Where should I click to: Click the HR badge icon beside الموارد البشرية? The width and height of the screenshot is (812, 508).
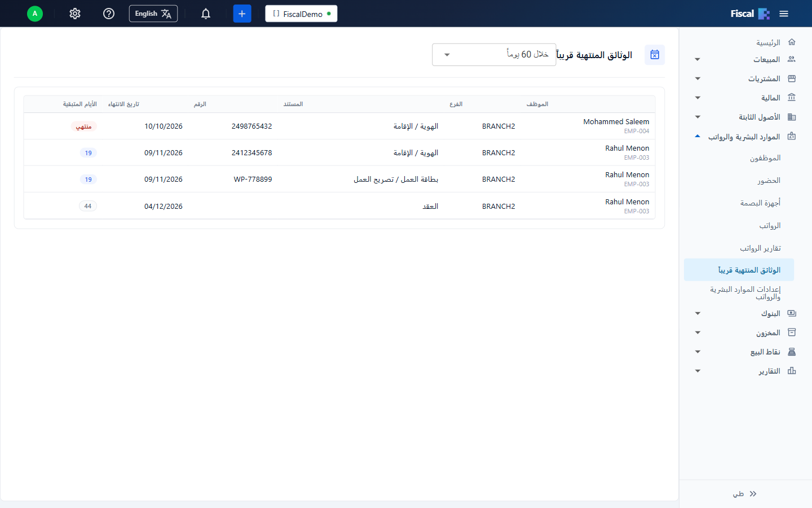pyautogui.click(x=792, y=136)
